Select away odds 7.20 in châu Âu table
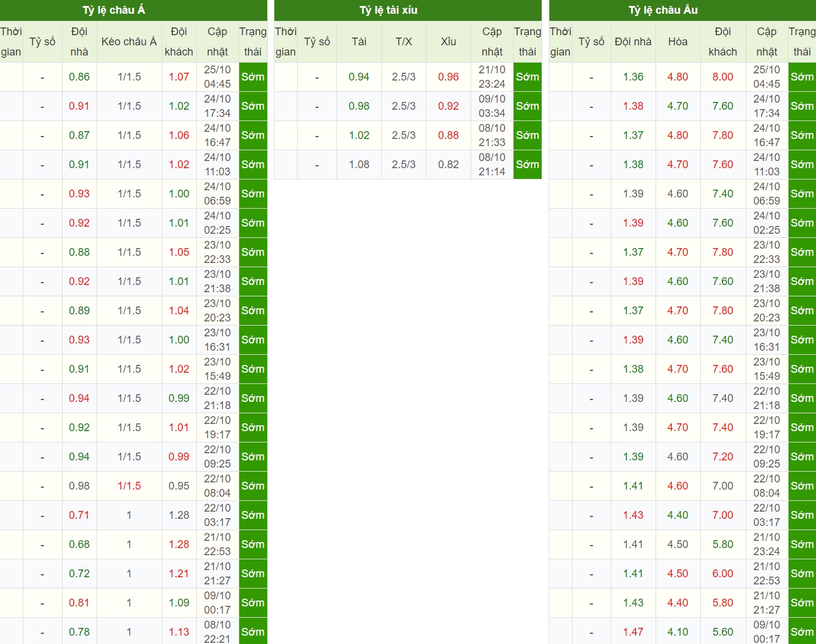Screen dimensions: 816x644 [x=722, y=457]
